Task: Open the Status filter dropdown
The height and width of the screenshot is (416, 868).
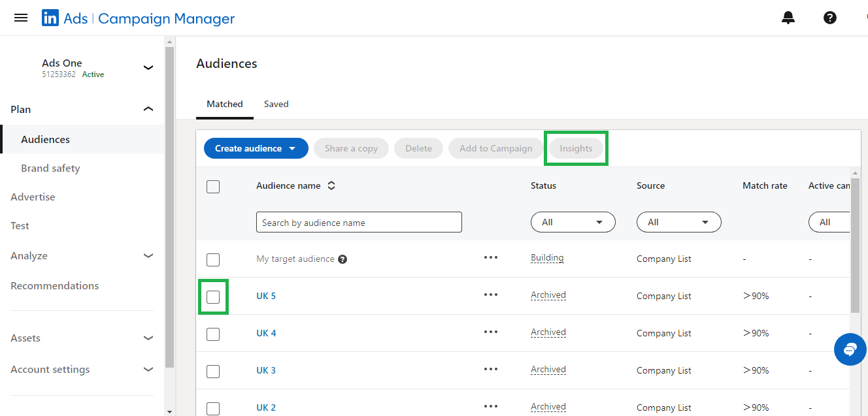Action: pyautogui.click(x=573, y=223)
